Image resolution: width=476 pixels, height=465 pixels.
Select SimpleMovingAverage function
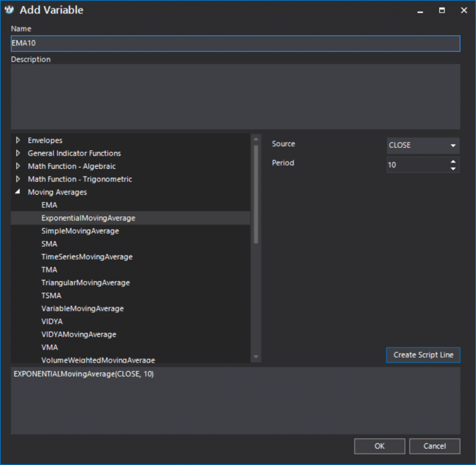pos(80,231)
